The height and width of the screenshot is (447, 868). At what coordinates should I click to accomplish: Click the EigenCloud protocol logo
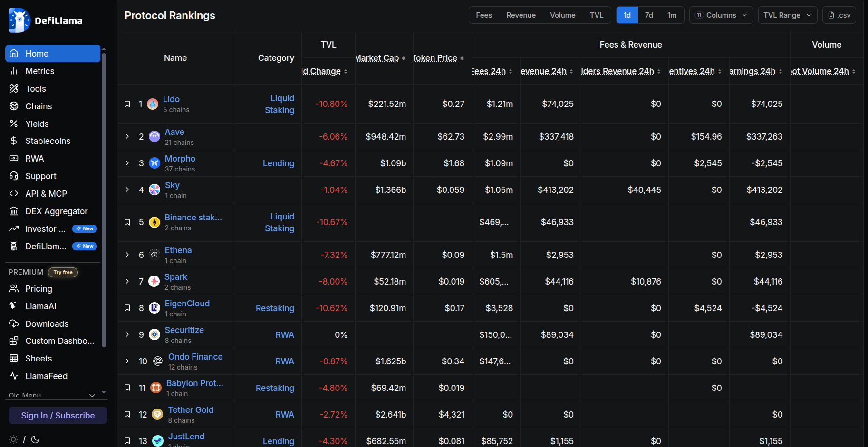(154, 308)
